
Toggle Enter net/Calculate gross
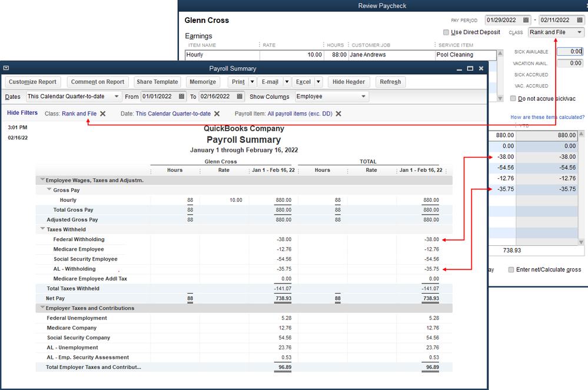pyautogui.click(x=511, y=269)
